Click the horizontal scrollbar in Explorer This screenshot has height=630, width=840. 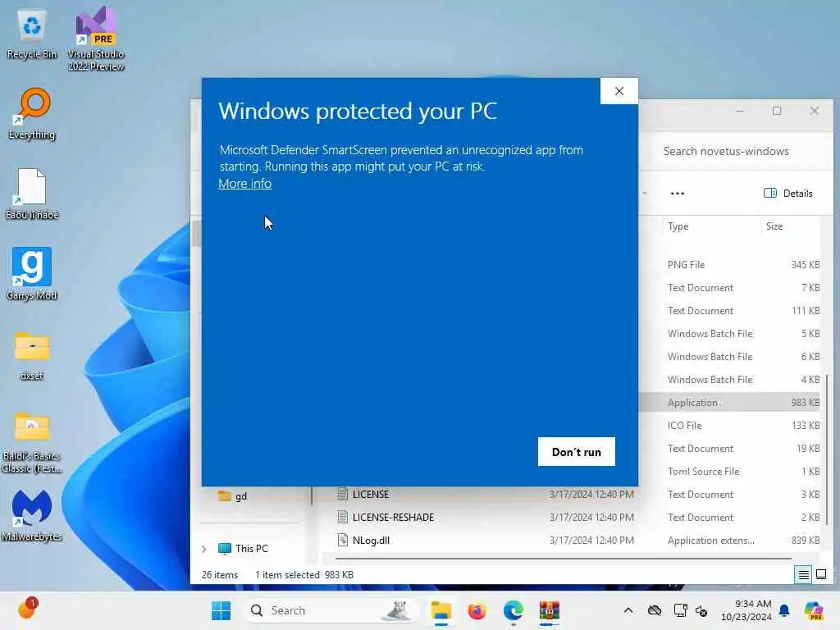(x=563, y=559)
